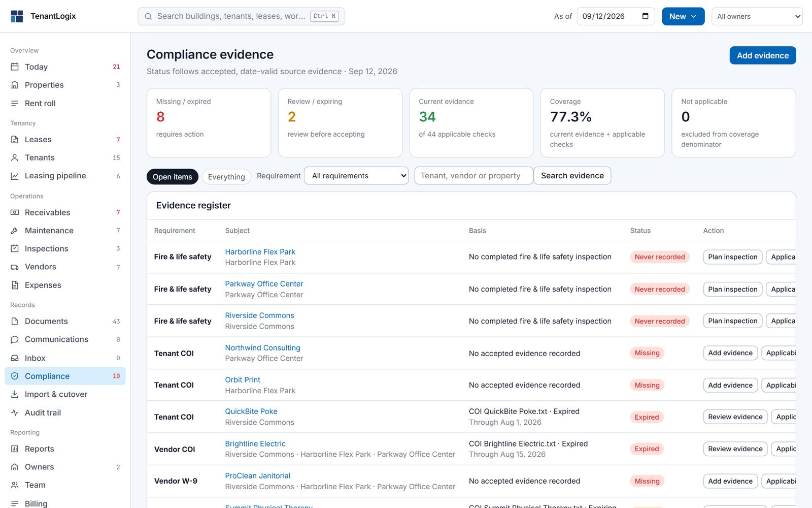Click the Add evidence primary button
Image resolution: width=812 pixels, height=508 pixels.
(763, 55)
